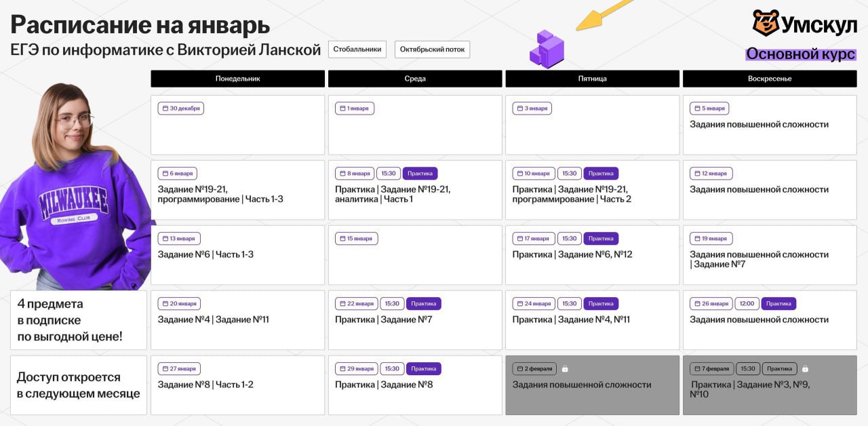Click the Основной курс highlighted label
Screen dimensions: 868x426
(x=800, y=54)
